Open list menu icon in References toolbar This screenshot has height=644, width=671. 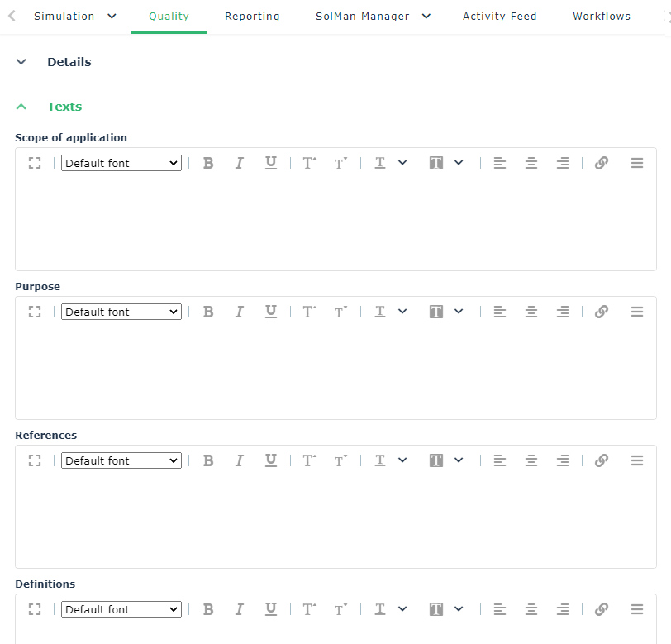pyautogui.click(x=637, y=460)
